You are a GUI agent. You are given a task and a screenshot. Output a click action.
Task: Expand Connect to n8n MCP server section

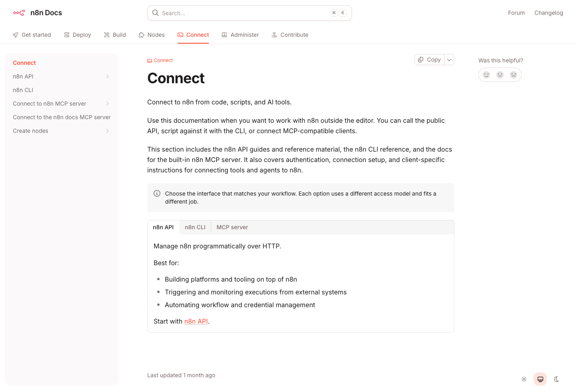(x=108, y=104)
